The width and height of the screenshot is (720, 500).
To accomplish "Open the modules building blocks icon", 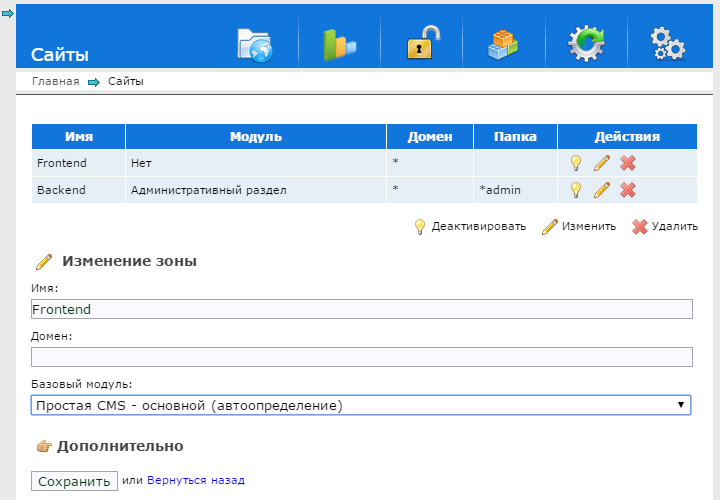I will click(x=503, y=45).
